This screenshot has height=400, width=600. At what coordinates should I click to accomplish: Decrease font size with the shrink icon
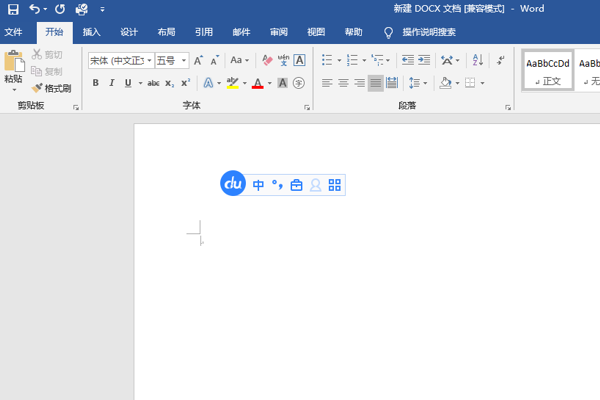tap(215, 60)
